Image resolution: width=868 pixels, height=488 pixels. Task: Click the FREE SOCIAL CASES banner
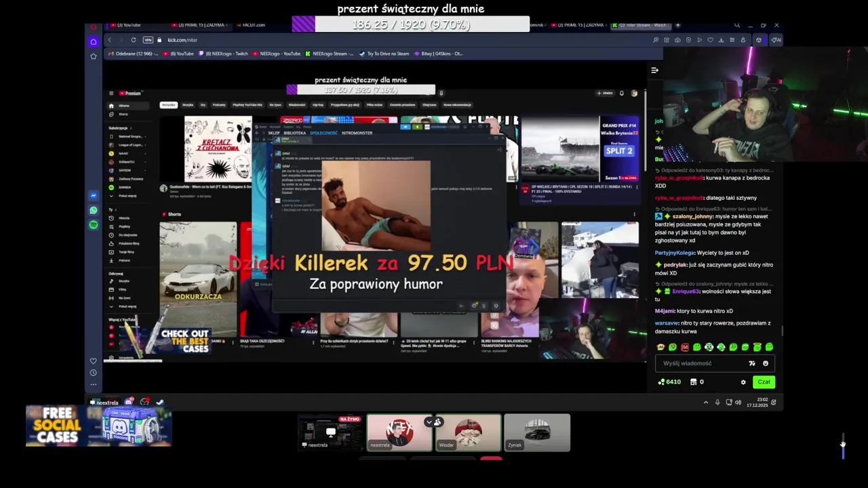99,426
